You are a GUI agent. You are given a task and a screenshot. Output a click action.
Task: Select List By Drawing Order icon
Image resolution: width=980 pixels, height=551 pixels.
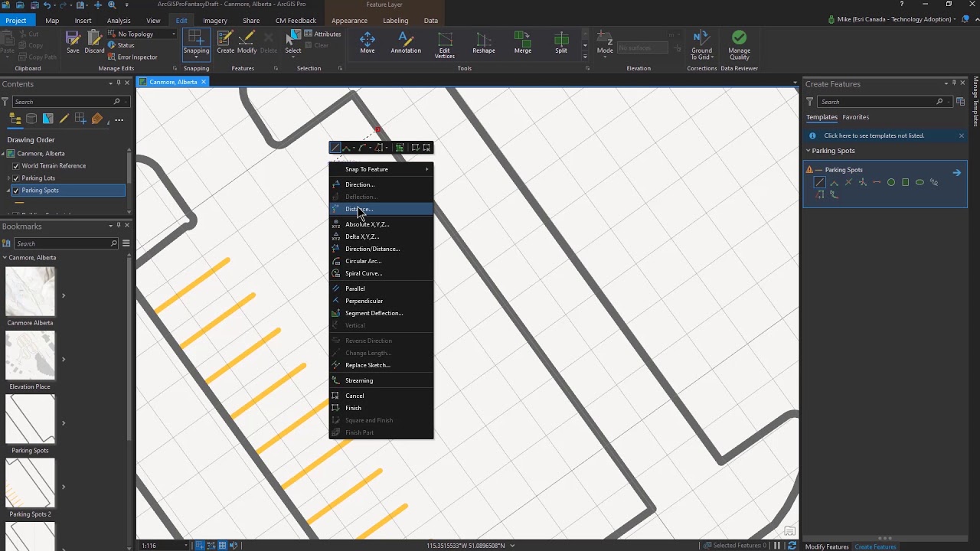(x=15, y=119)
